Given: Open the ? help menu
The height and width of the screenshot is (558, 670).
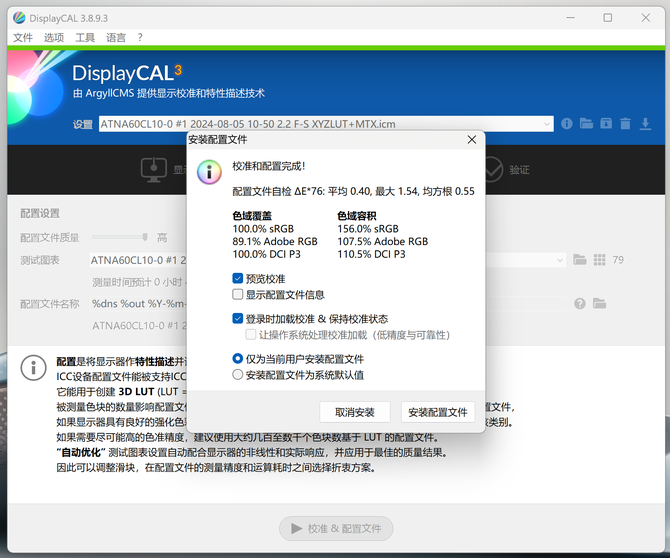Looking at the screenshot, I should pos(140,38).
